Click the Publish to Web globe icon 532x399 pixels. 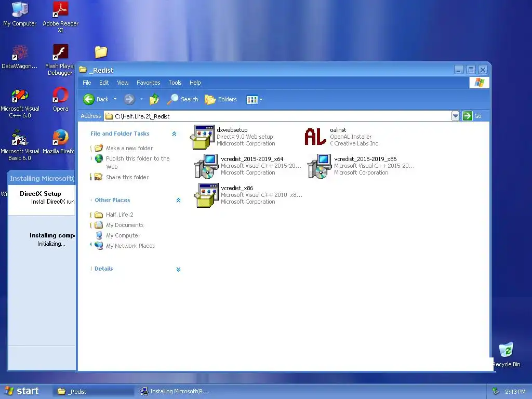click(99, 158)
